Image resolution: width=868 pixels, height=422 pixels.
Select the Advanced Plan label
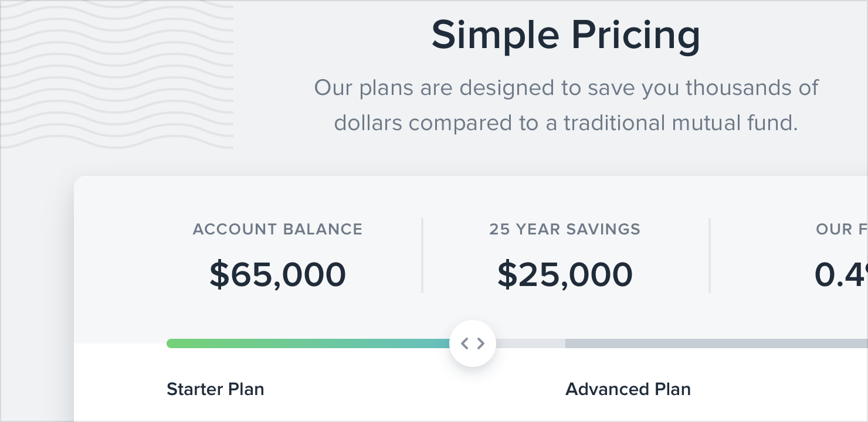(x=628, y=389)
